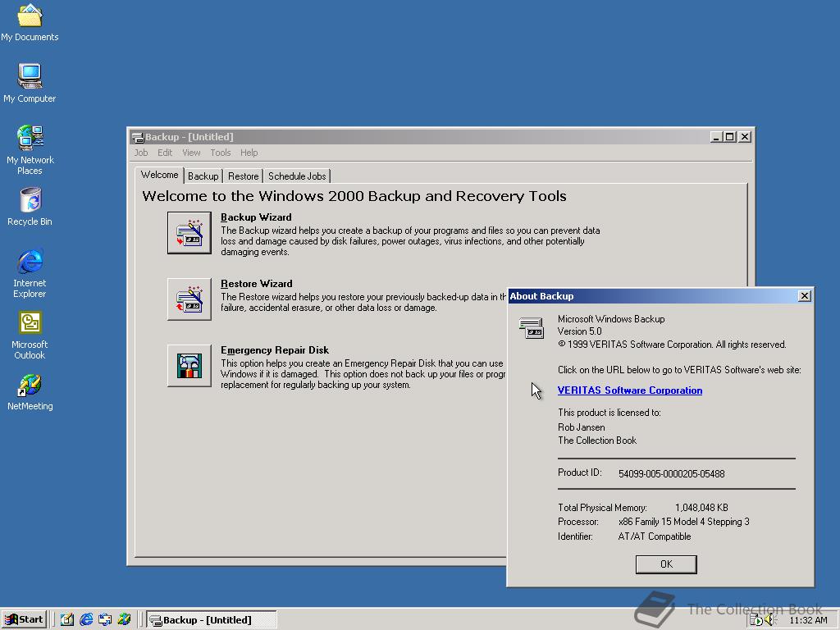
Task: Click the Product ID value 54099-005-0000205-05488
Action: coord(671,474)
